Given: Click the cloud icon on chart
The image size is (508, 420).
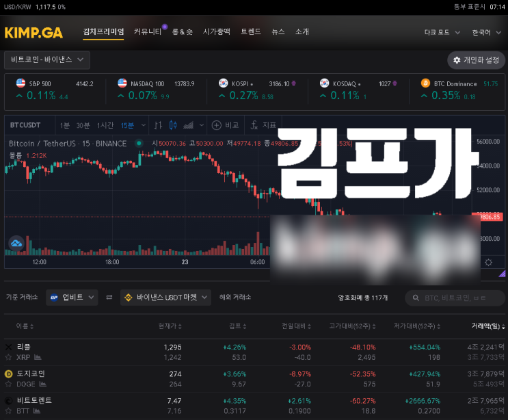Looking at the screenshot, I should [x=16, y=243].
